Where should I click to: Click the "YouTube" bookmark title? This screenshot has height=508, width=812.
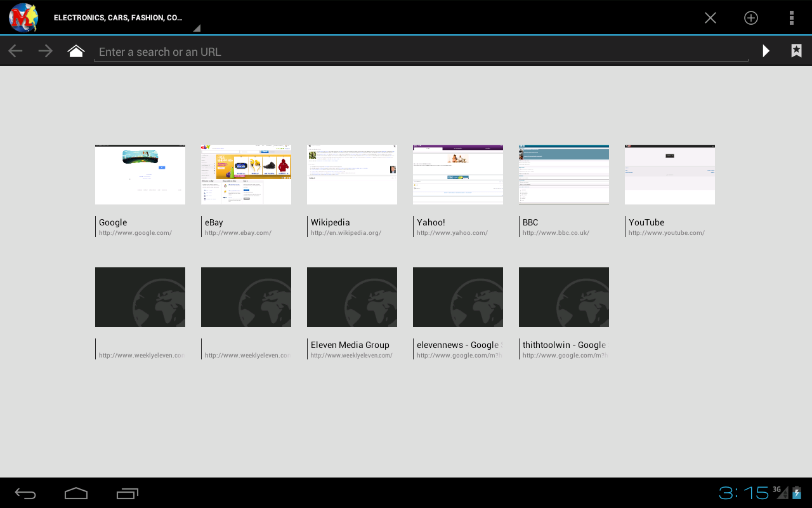[x=646, y=222]
